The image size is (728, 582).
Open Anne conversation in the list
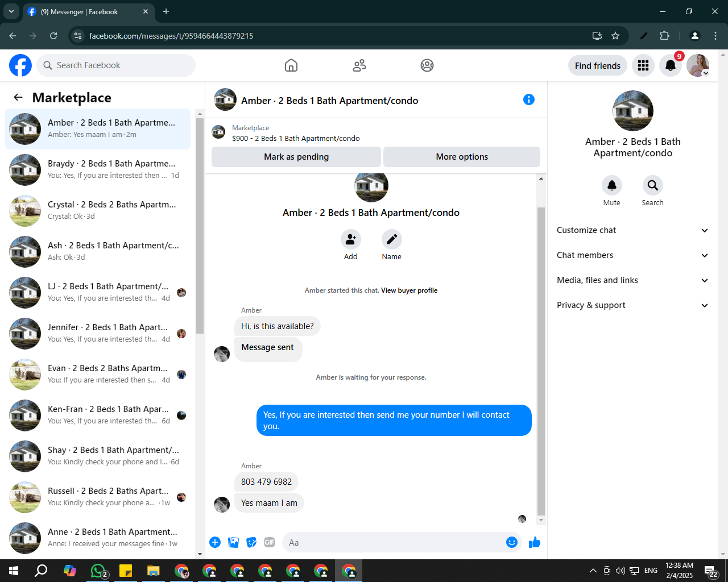tap(97, 538)
